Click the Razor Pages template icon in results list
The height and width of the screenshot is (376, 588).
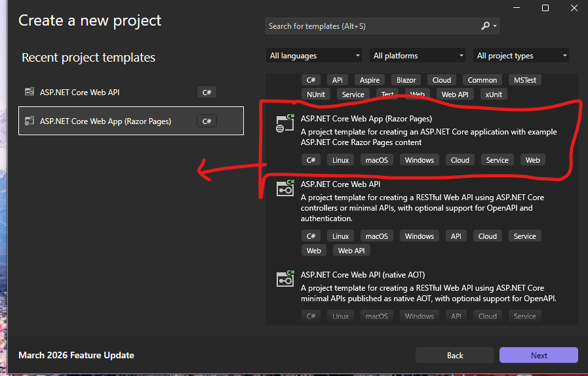coord(284,123)
